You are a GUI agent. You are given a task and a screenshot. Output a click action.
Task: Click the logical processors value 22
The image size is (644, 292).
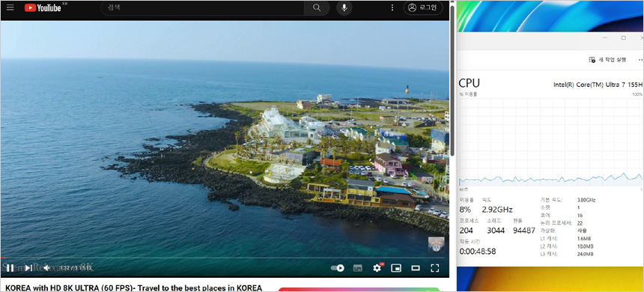pyautogui.click(x=580, y=223)
